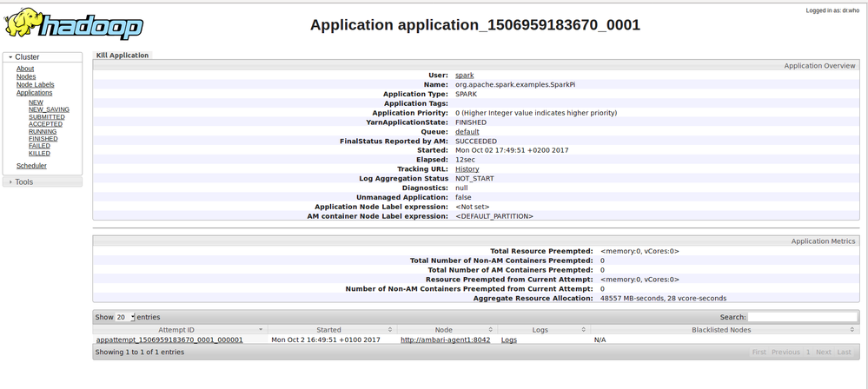Open the Applications list
Viewport: 868px width, 389px height.
coord(35,93)
